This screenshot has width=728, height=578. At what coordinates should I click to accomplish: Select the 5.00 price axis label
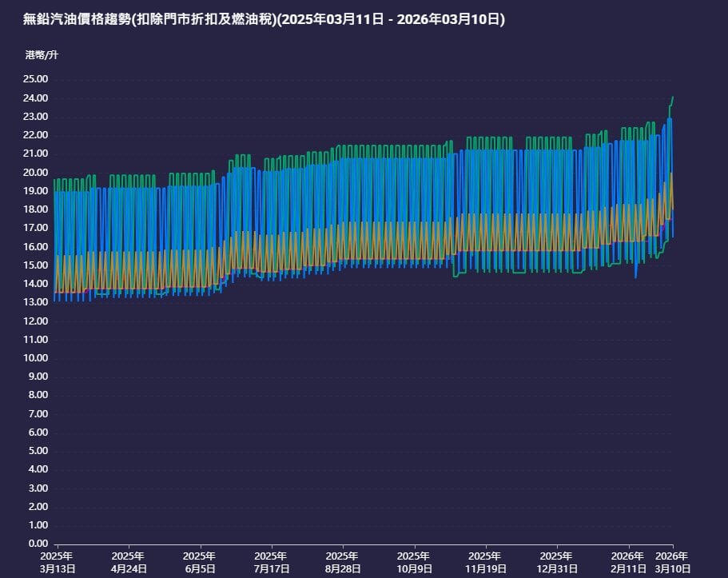[38, 451]
